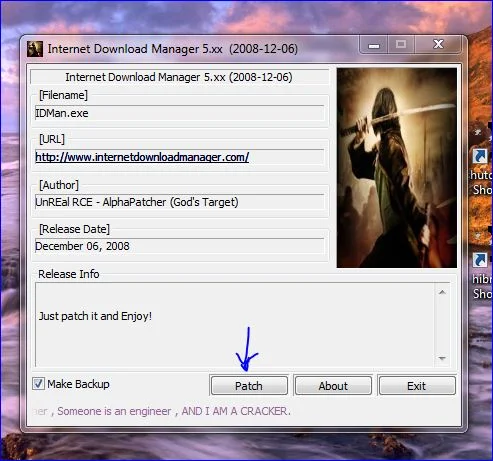Minimize the Internet Download Manager patcher window

point(374,45)
